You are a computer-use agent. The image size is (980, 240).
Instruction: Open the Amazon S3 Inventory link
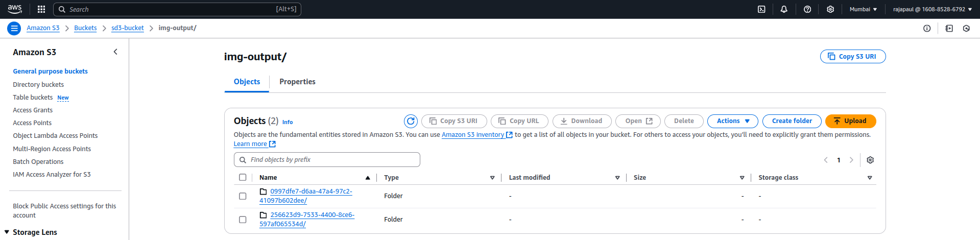(477, 135)
